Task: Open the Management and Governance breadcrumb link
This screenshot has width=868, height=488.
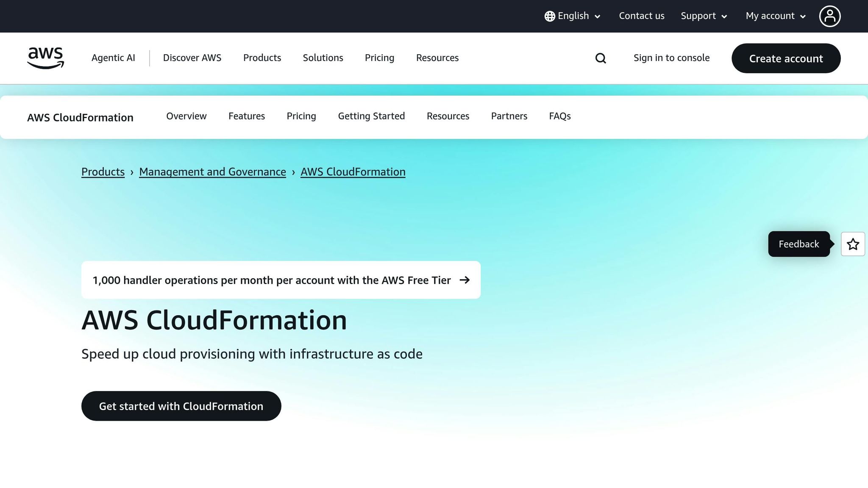Action: (x=212, y=172)
